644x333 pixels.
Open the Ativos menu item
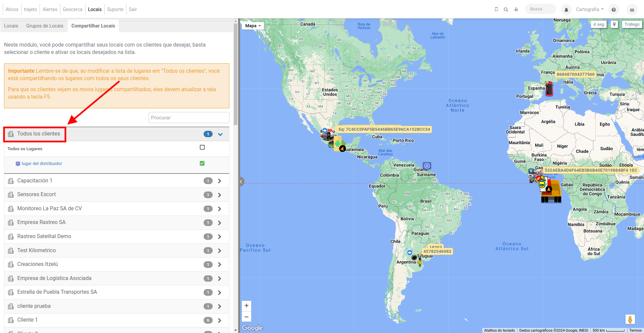tap(12, 9)
